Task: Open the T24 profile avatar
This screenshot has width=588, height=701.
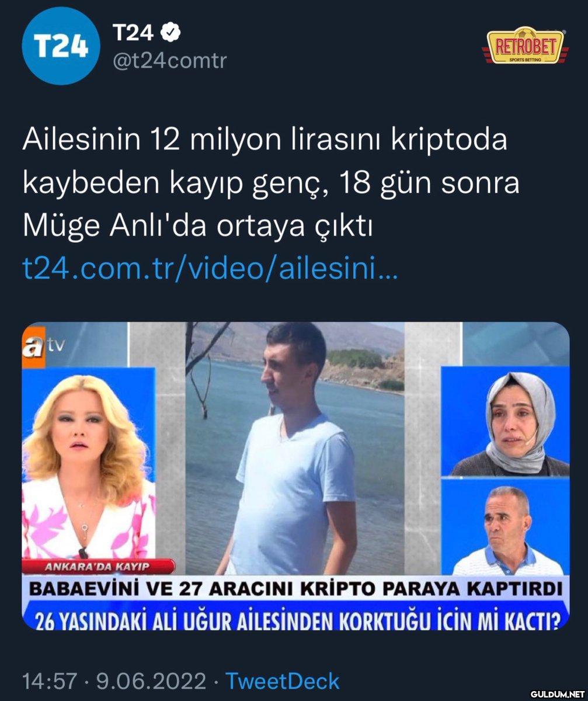Action: tap(60, 46)
